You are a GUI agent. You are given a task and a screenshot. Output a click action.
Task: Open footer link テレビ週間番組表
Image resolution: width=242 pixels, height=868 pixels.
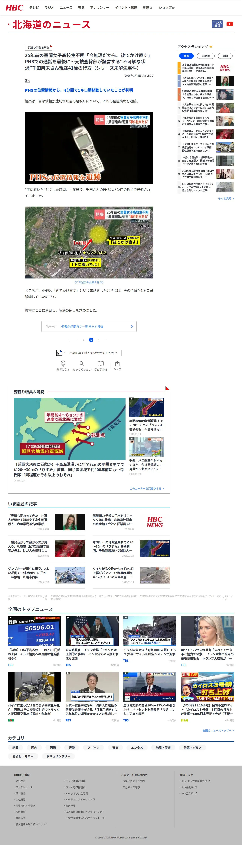75,781
